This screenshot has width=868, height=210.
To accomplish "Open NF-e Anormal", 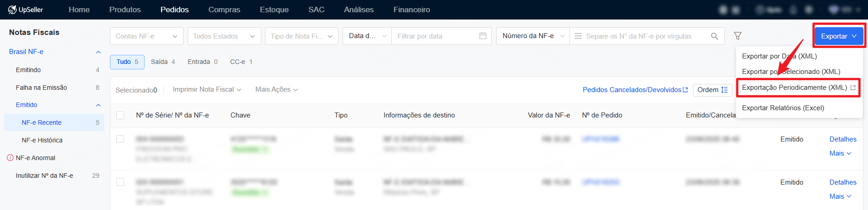I will coord(35,158).
